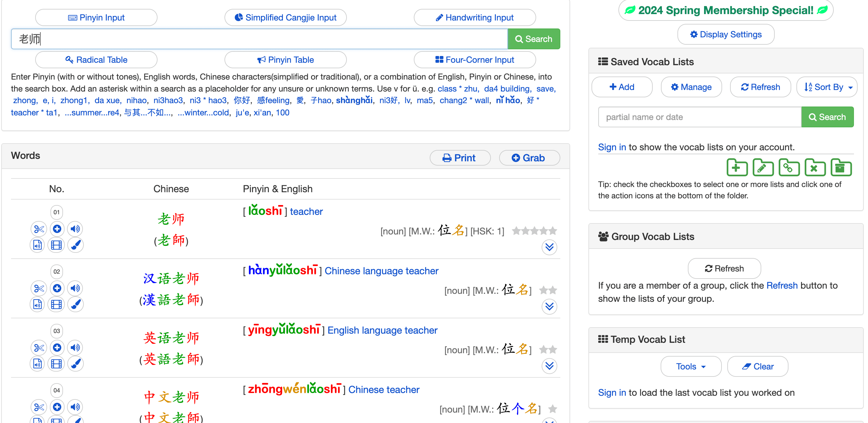Click the edit folder icon in Saved Vocab Lists
868x423 pixels.
[x=763, y=168]
